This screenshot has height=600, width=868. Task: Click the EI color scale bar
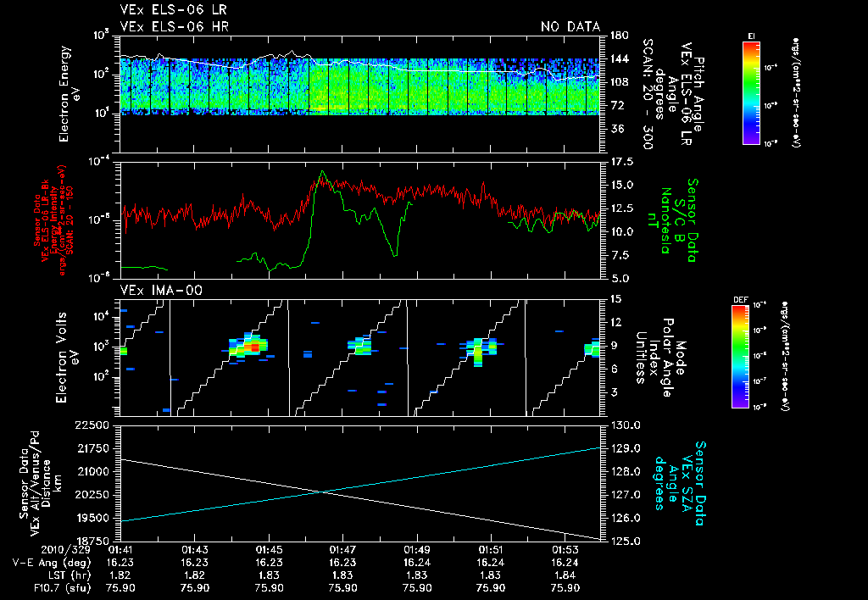click(751, 93)
